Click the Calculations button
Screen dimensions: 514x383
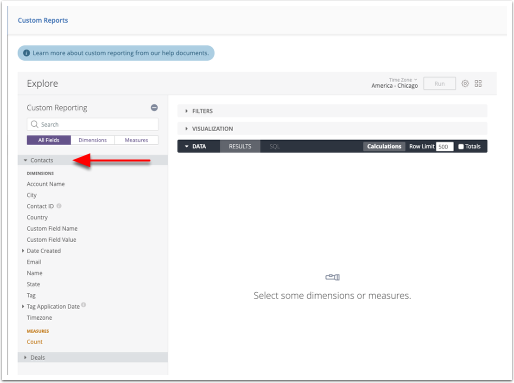coord(384,146)
